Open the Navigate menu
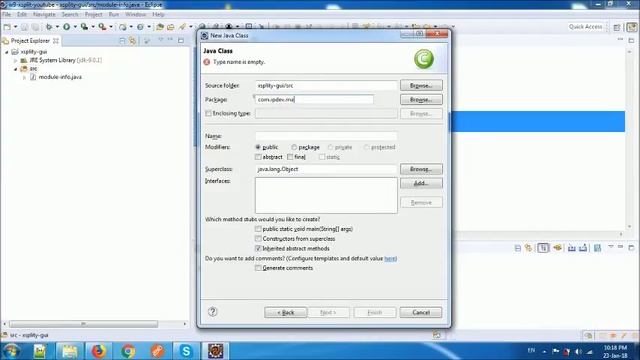Image resolution: width=640 pixels, height=360 pixels. [x=44, y=14]
